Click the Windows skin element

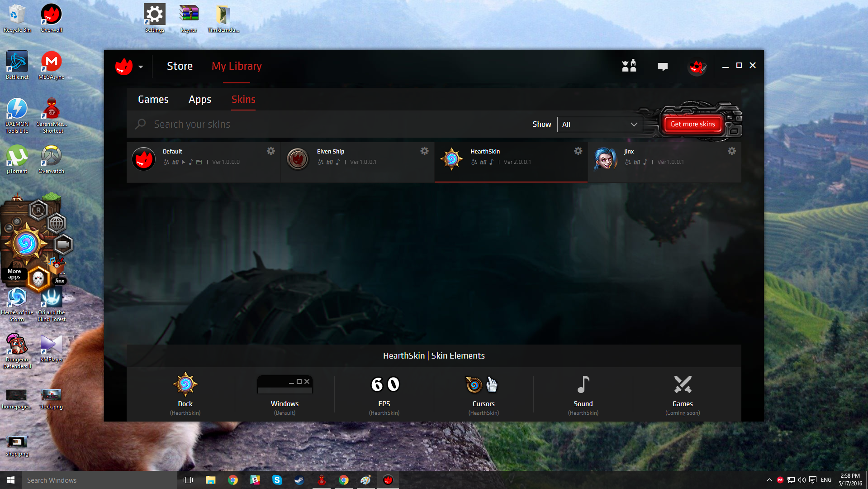tap(285, 393)
